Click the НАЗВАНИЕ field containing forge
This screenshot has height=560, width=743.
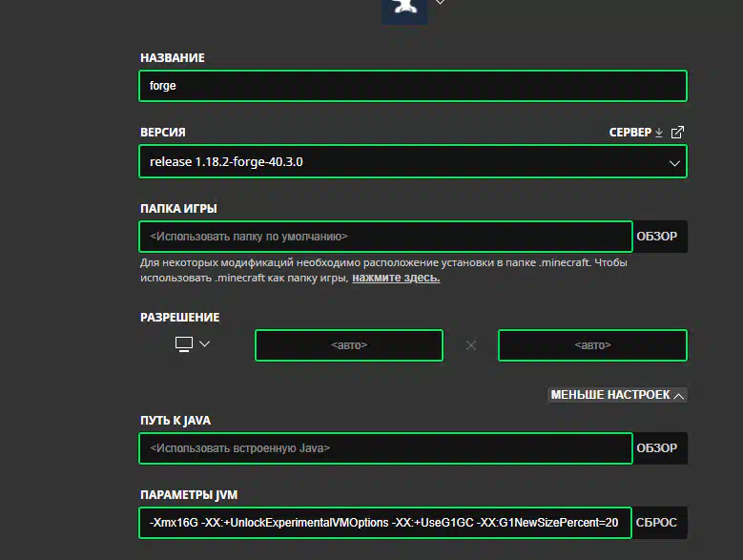point(413,86)
